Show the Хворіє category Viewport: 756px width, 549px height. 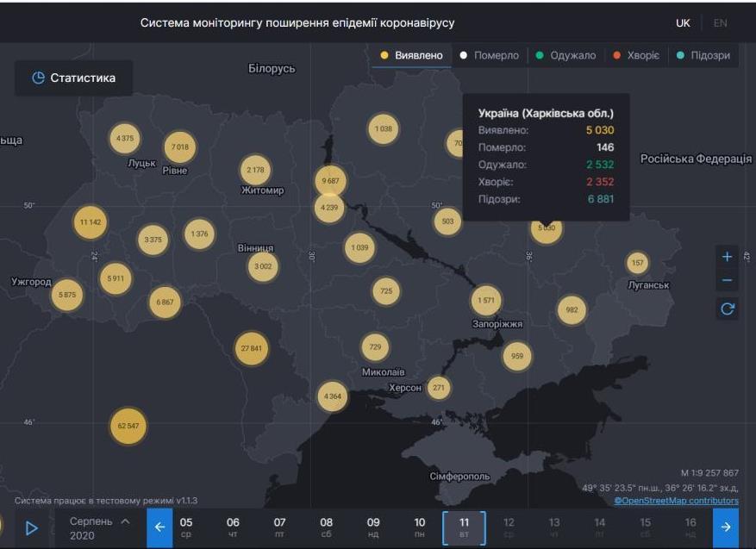pos(636,55)
